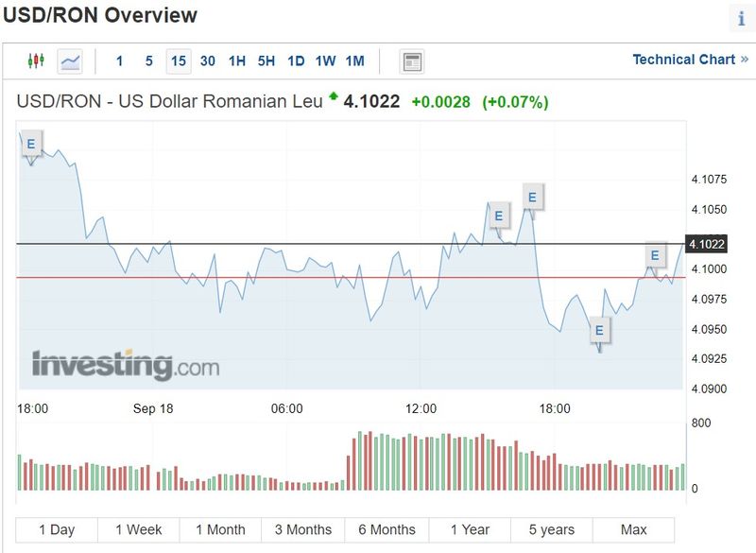The width and height of the screenshot is (756, 553).
Task: Switch chart interval to 30 minutes
Action: point(208,61)
